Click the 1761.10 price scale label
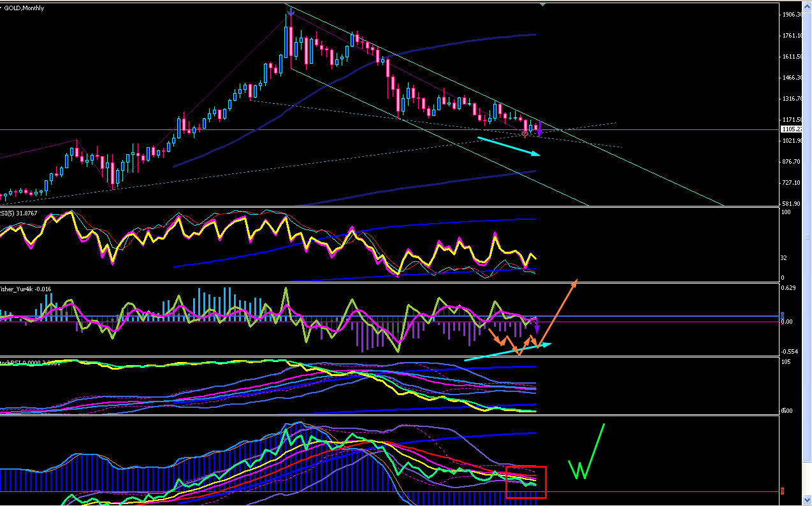812x506 pixels. pyautogui.click(x=792, y=36)
